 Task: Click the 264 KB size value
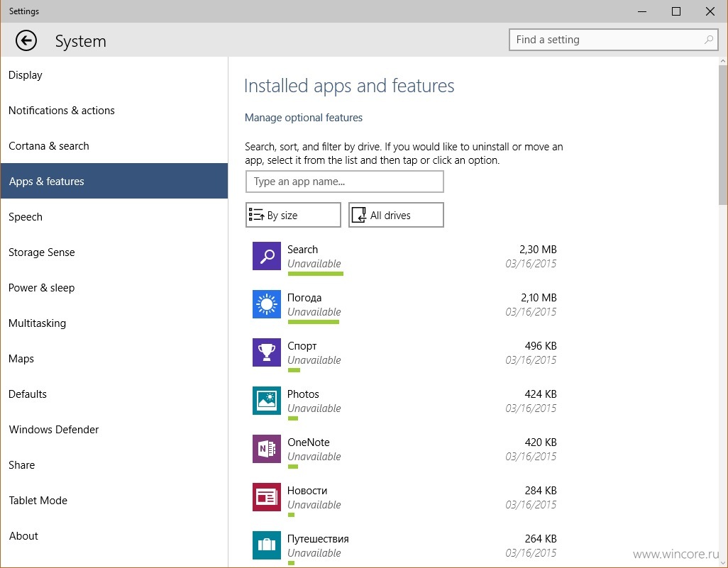[x=541, y=539]
